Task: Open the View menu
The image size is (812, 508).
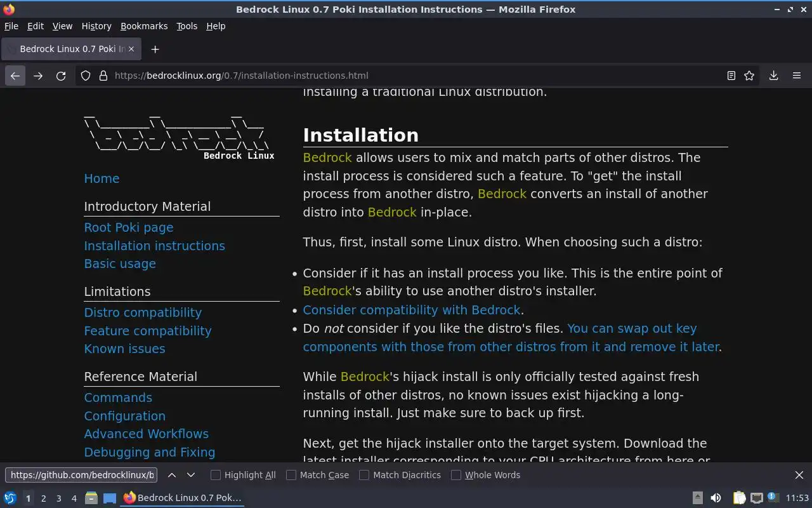Action: pos(62,26)
